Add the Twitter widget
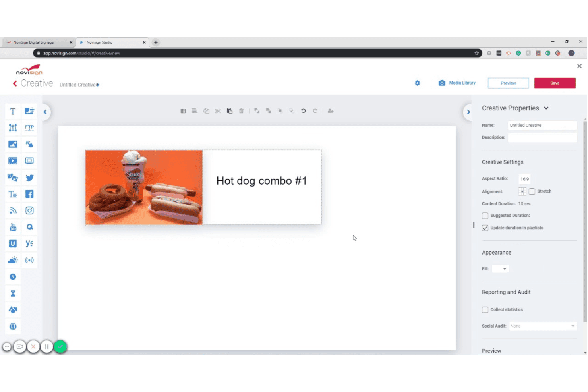Viewport: 588px width, 392px height. click(x=29, y=178)
